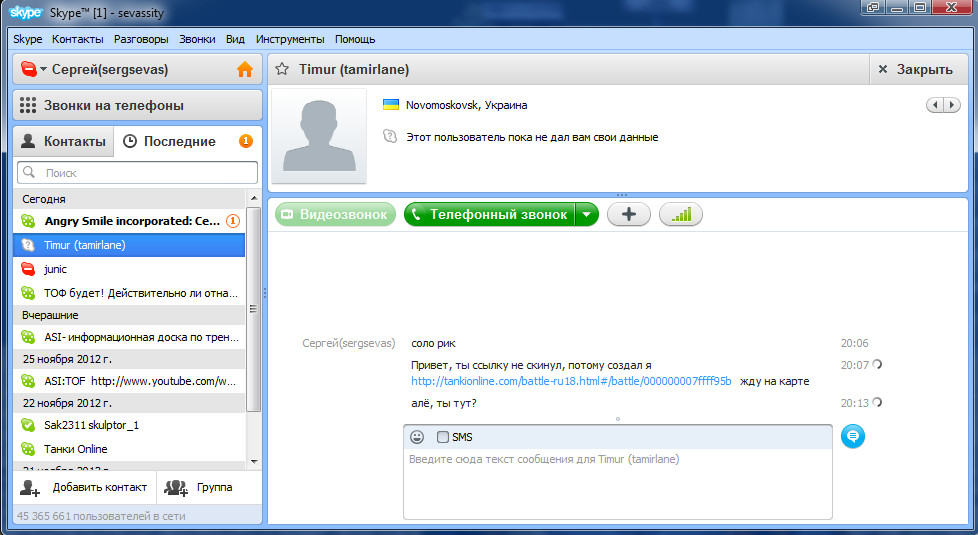Click question-mark icon beside contact details notice

[390, 136]
